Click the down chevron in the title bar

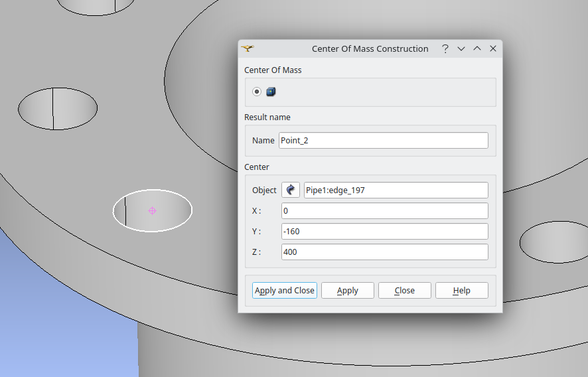461,48
